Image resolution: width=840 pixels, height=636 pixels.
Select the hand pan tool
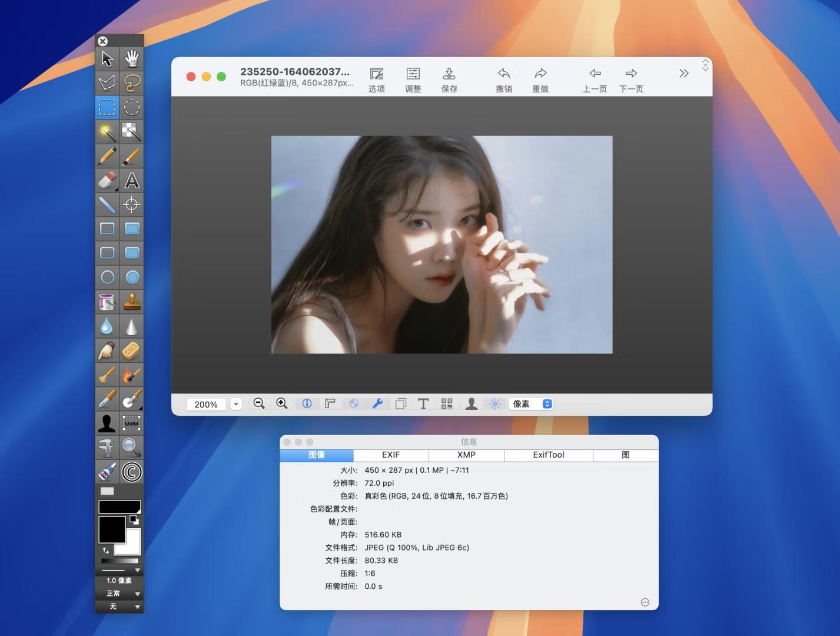132,59
